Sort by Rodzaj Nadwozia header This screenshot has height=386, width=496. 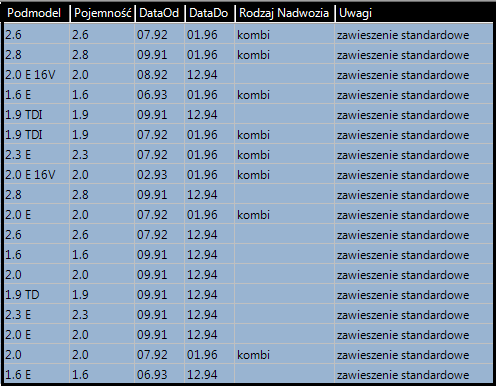pyautogui.click(x=285, y=13)
